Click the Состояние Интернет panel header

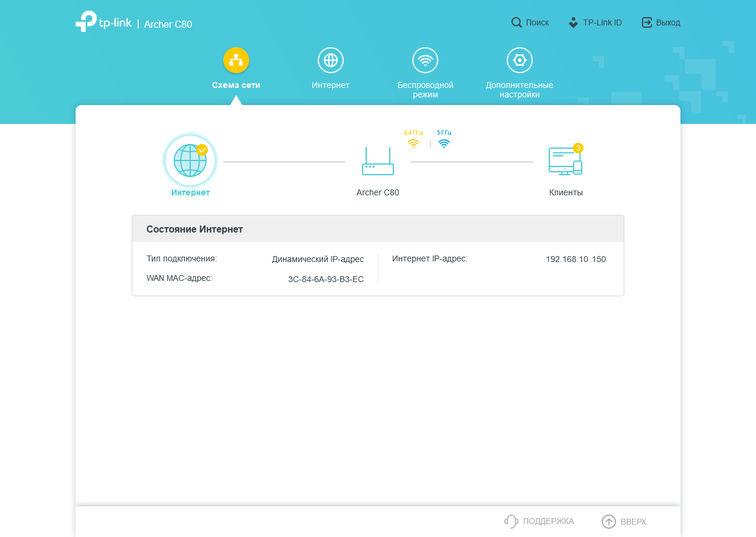pyautogui.click(x=378, y=229)
